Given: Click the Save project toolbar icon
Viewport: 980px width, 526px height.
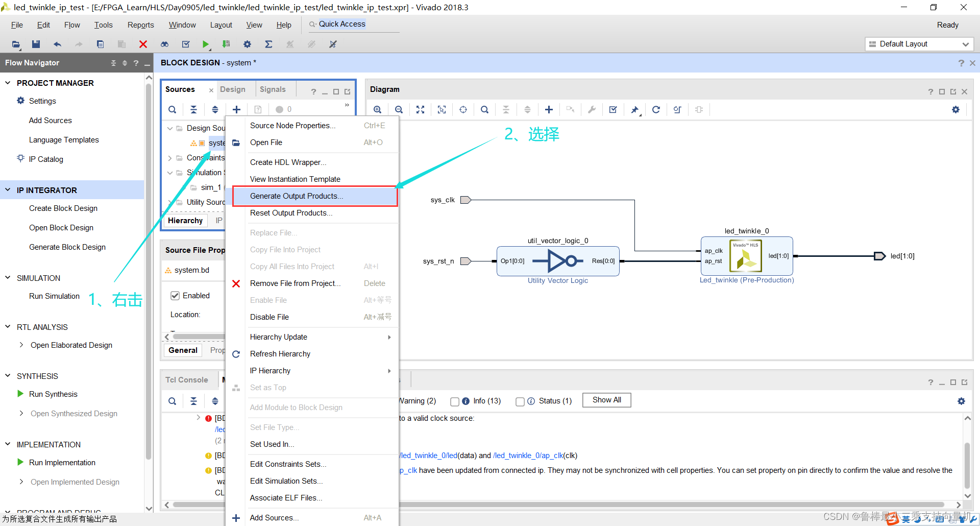Looking at the screenshot, I should (x=36, y=44).
